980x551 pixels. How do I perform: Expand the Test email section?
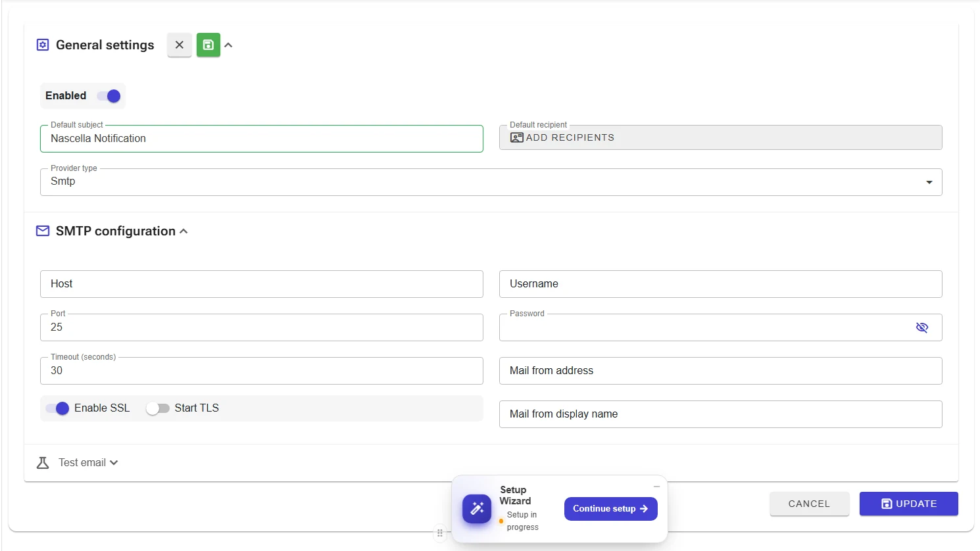(114, 463)
